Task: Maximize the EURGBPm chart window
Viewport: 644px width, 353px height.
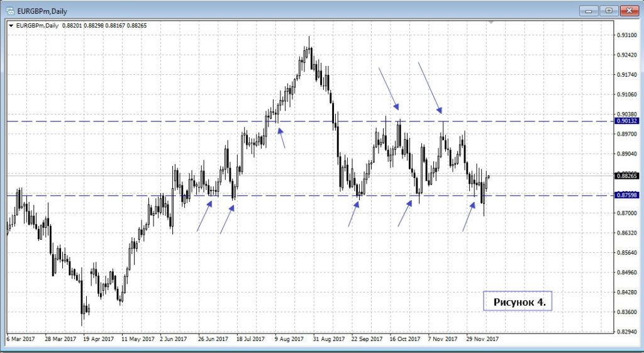Action: (x=608, y=10)
